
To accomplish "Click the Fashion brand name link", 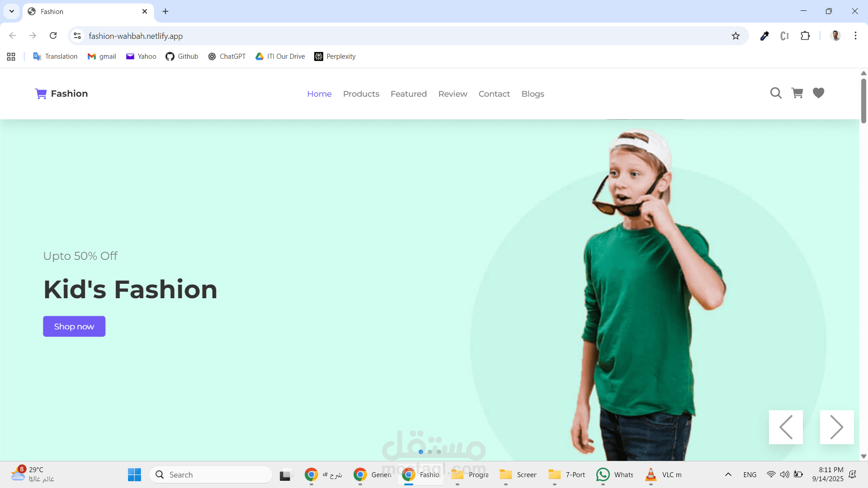I will (x=69, y=94).
